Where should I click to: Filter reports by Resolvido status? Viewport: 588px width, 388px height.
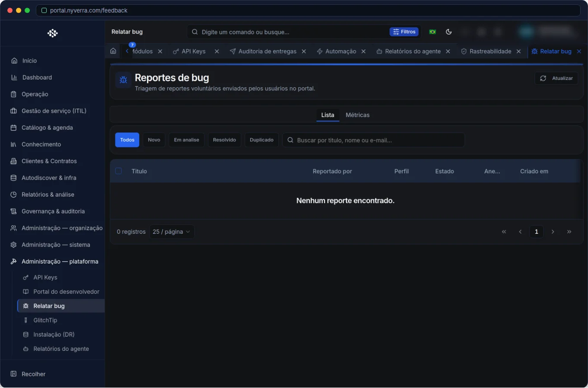point(224,140)
